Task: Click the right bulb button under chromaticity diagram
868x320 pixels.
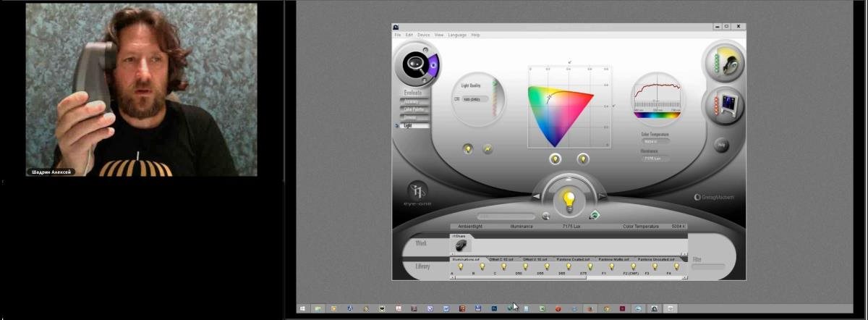Action: tap(582, 159)
